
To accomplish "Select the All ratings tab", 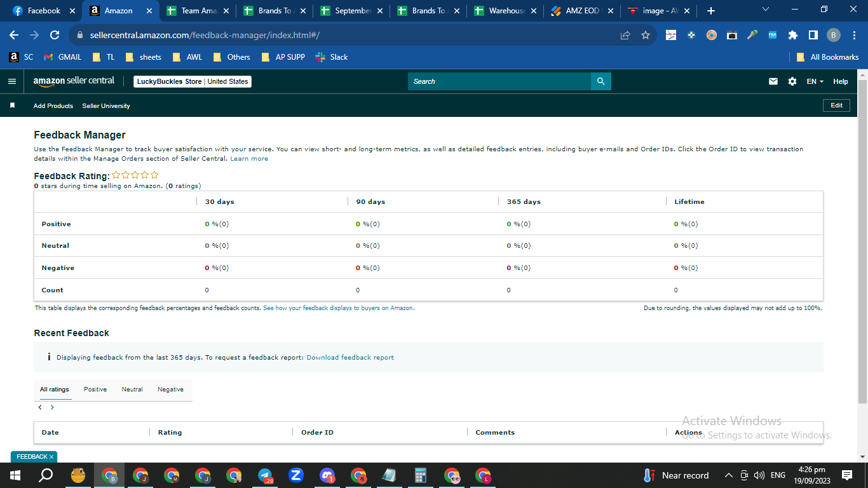I will (55, 390).
